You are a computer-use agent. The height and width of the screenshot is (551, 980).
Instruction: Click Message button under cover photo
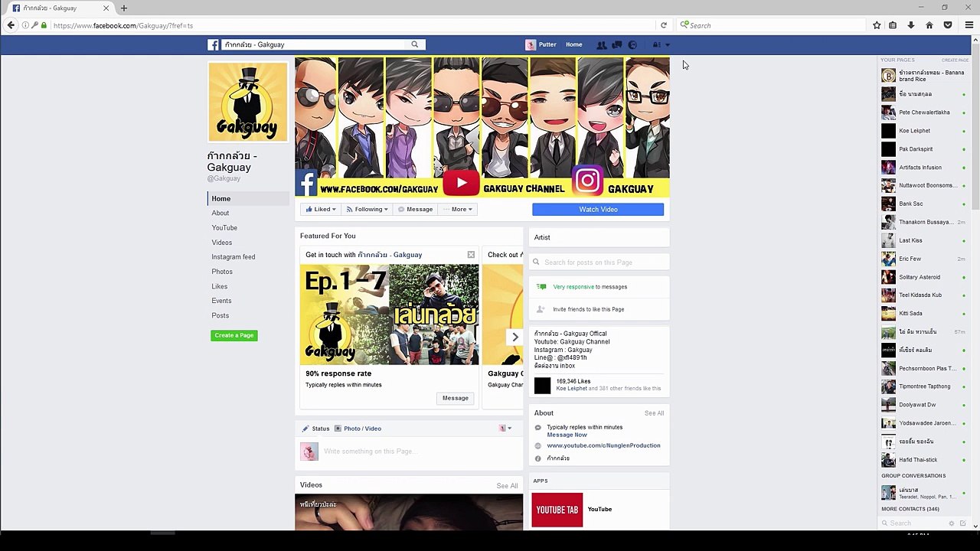point(415,209)
